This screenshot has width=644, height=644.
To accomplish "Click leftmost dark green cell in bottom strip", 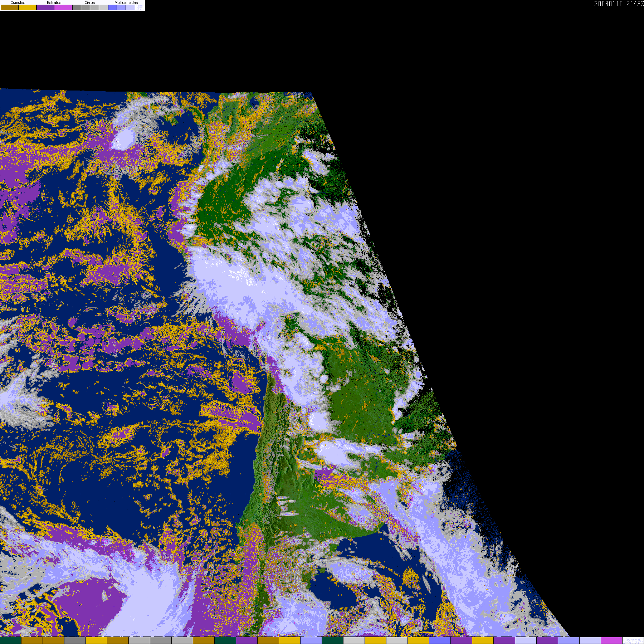I will pyautogui.click(x=11, y=640).
